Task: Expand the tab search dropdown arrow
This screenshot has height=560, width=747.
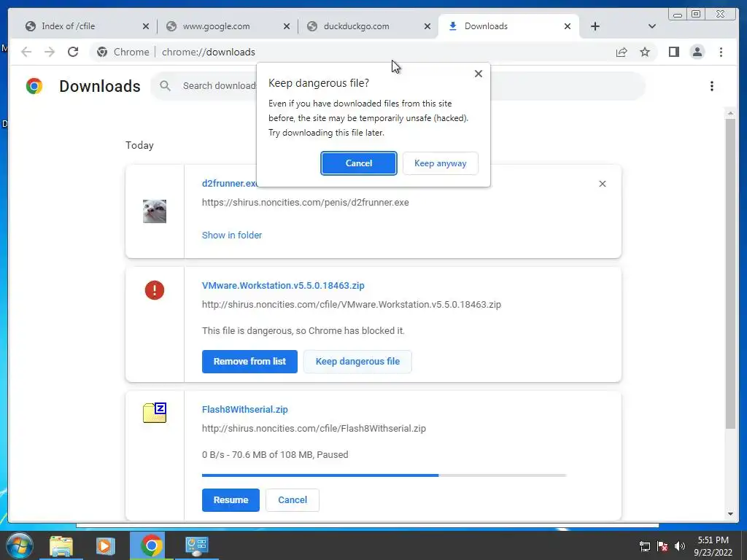Action: coord(652,26)
